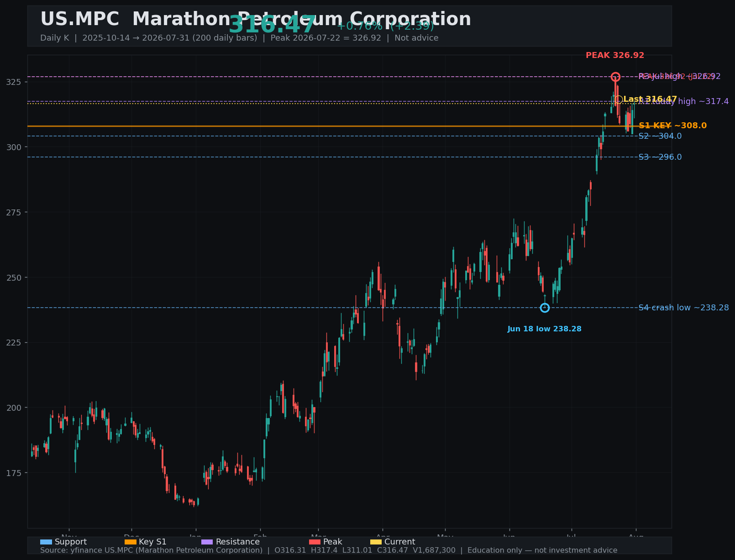
Task: Click the "US.MPC" ticker in the title
Action: 79,20
